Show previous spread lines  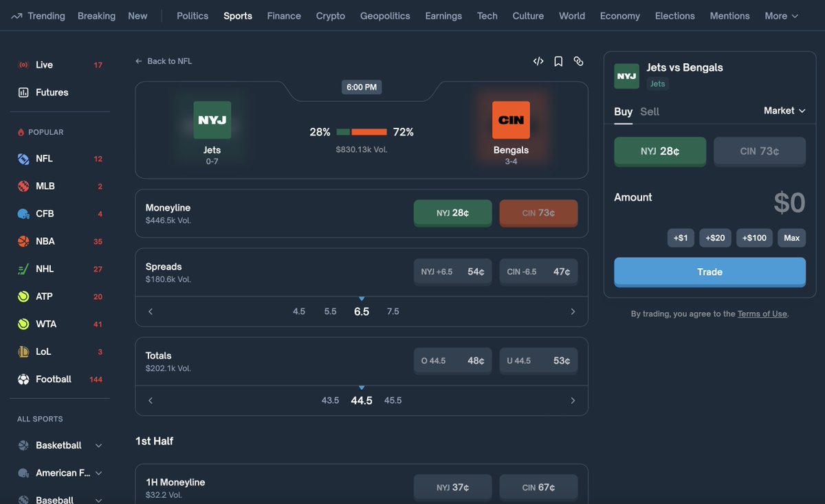click(151, 311)
